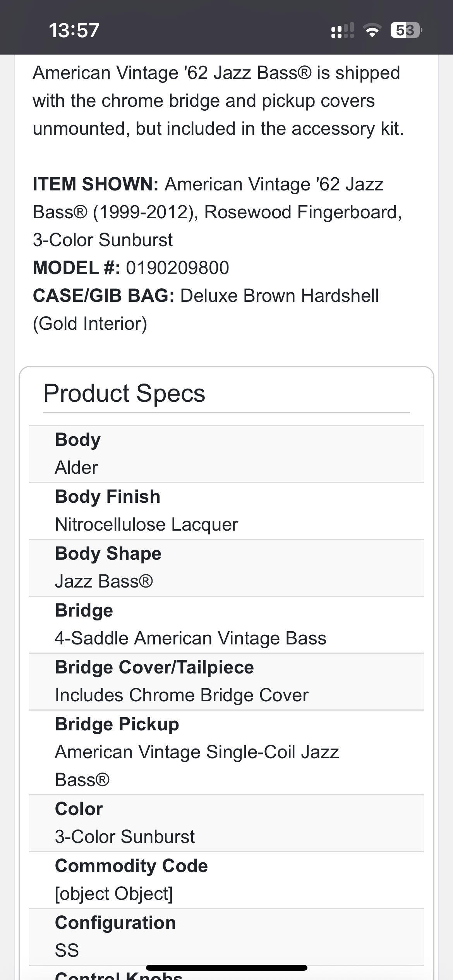This screenshot has width=453, height=980.
Task: Select the Bridge Cover/Tailpiece spec label
Action: pos(154,667)
